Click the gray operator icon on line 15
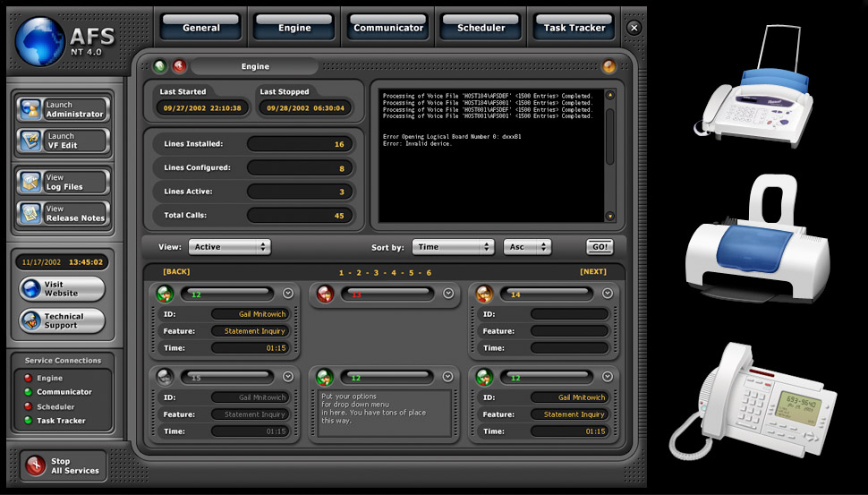Screen dimensions: 868x495 [x=165, y=377]
